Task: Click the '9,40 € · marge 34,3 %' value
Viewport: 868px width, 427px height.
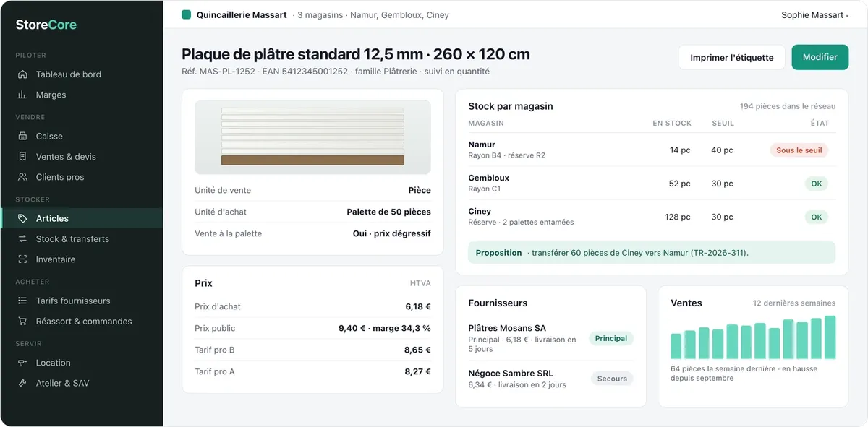Action: (x=385, y=328)
